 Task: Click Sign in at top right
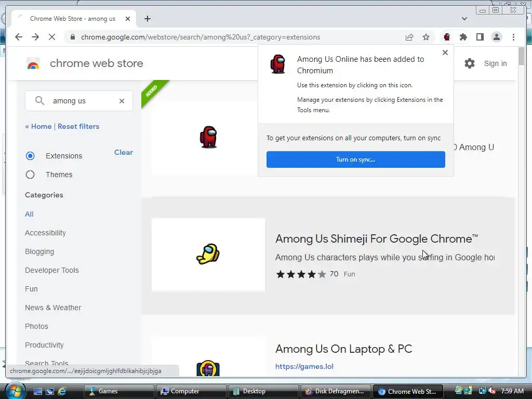point(495,63)
